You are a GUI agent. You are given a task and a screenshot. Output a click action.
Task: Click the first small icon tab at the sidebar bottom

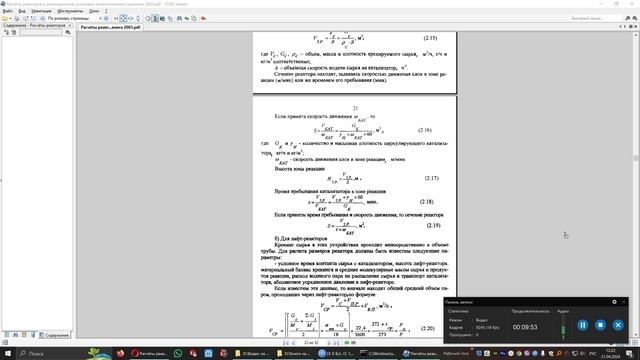7,335
